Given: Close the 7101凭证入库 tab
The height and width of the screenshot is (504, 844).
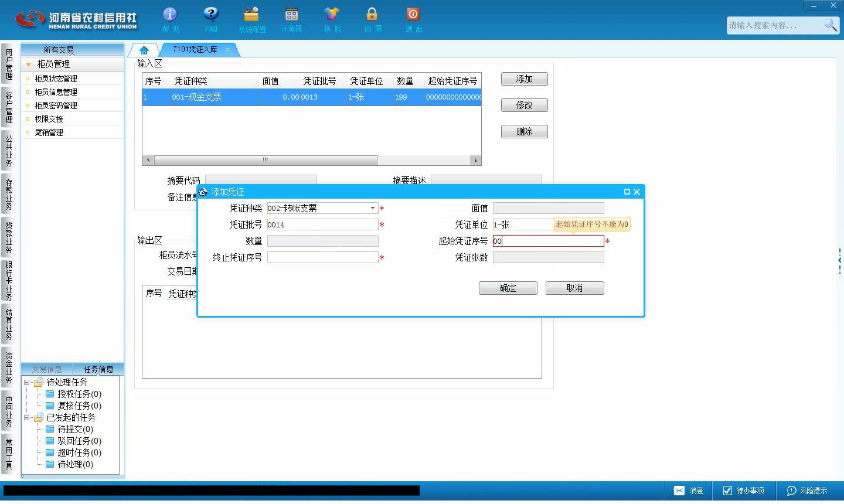Looking at the screenshot, I should pos(227,50).
